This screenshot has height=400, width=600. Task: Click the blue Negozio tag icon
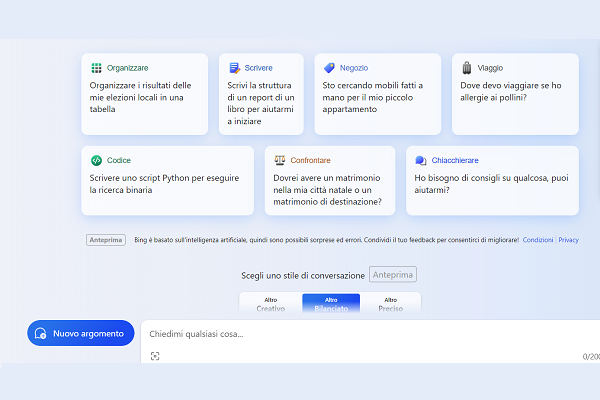coord(329,68)
